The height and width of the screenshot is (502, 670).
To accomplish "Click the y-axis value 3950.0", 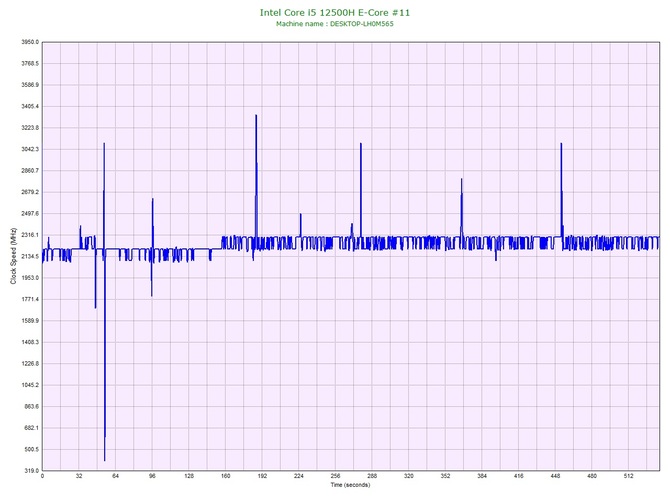I will tap(30, 42).
